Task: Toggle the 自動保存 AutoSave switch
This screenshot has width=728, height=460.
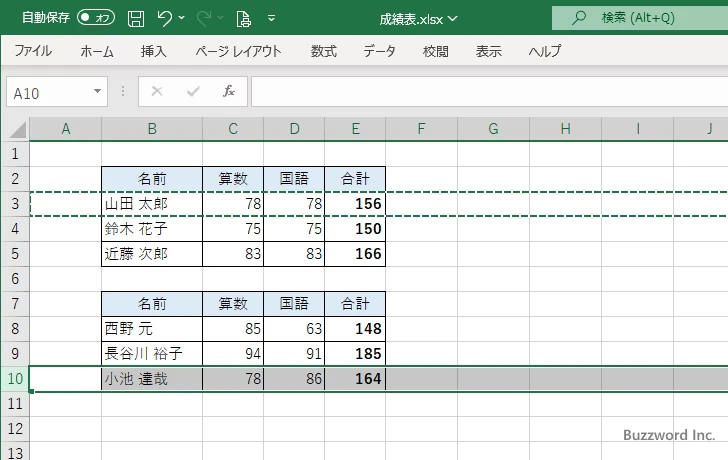Action: tap(96, 18)
